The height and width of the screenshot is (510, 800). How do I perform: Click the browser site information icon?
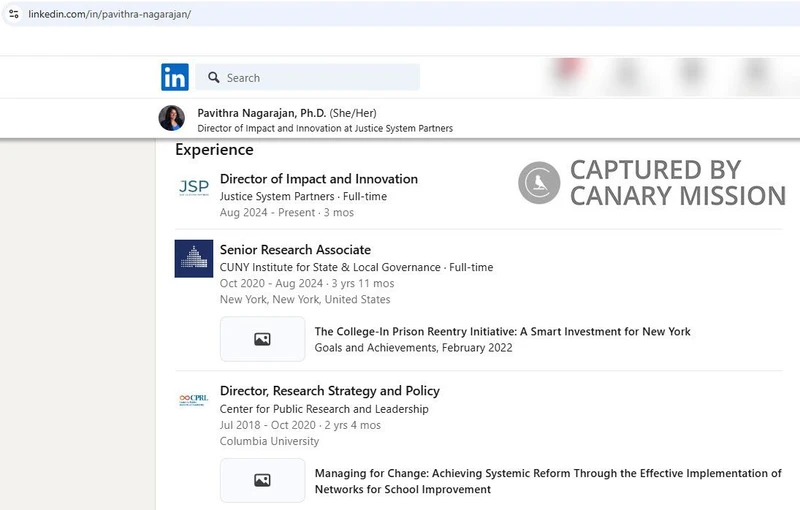click(x=14, y=14)
